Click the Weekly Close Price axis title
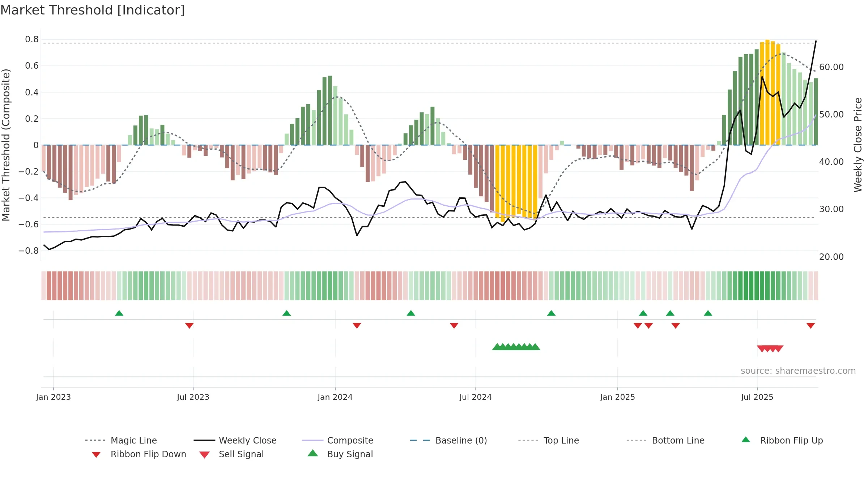 (x=858, y=145)
